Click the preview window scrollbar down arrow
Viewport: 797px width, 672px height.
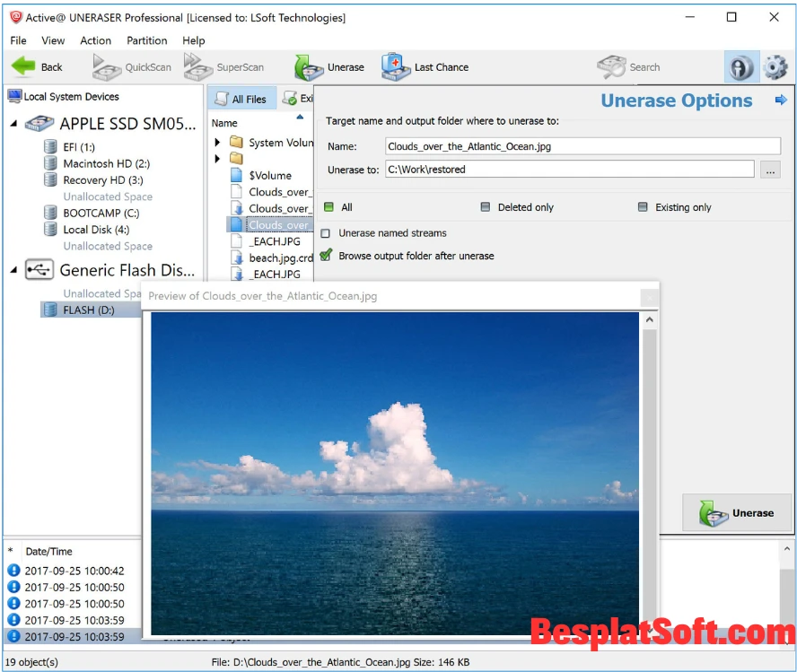(x=648, y=631)
